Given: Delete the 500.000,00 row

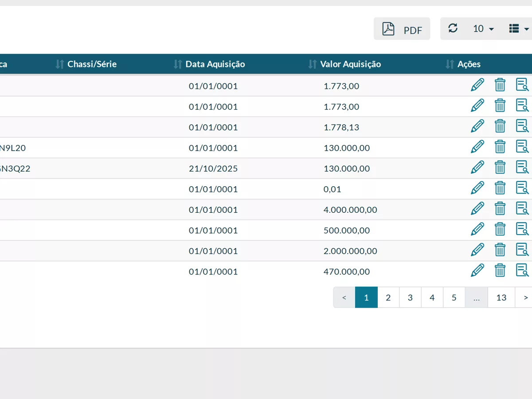Looking at the screenshot, I should 500,229.
